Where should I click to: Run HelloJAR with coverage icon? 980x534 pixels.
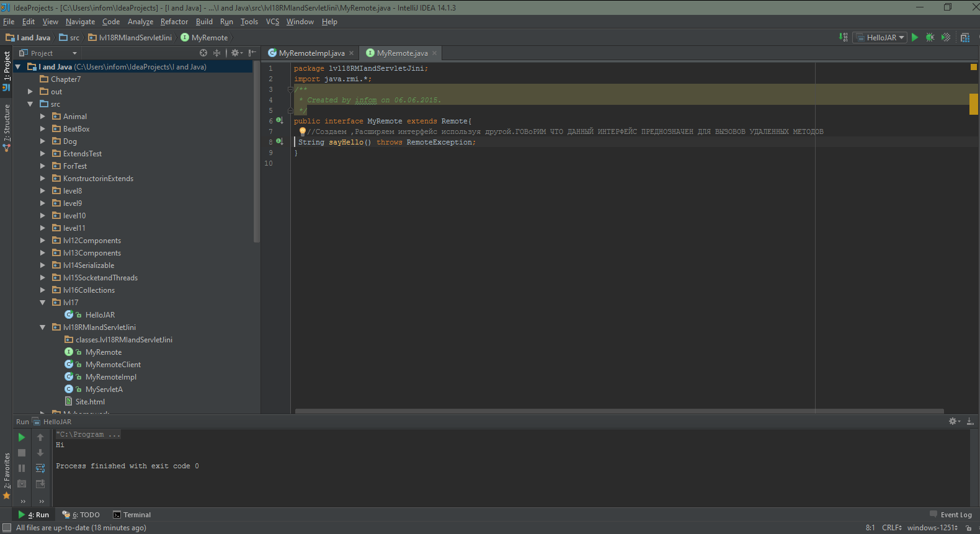coord(946,37)
